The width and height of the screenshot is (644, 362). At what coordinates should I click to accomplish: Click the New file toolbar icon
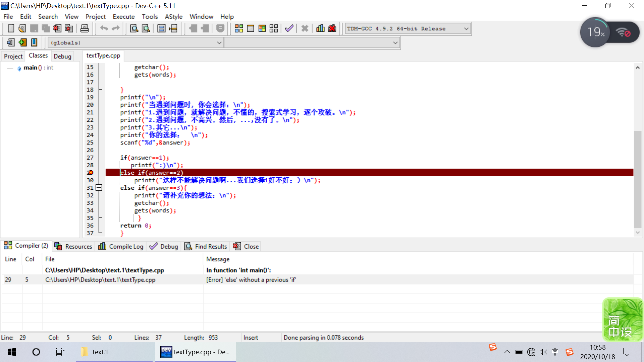tap(11, 28)
